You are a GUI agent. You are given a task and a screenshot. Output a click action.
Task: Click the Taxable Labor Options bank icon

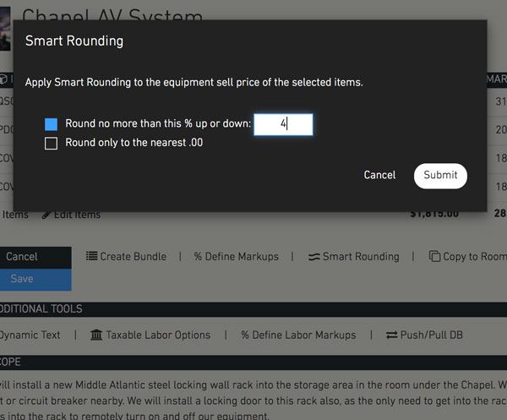click(96, 335)
